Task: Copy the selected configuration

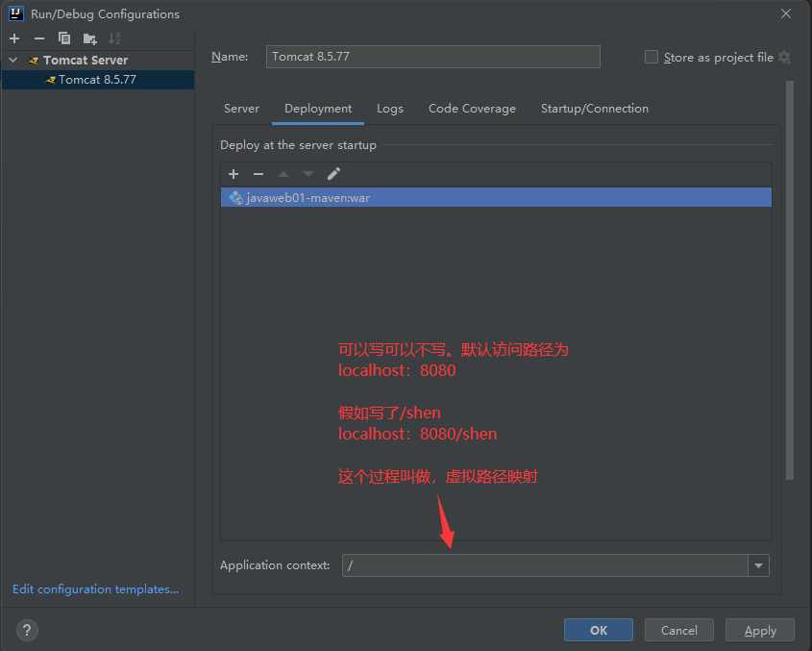Action: pos(64,38)
